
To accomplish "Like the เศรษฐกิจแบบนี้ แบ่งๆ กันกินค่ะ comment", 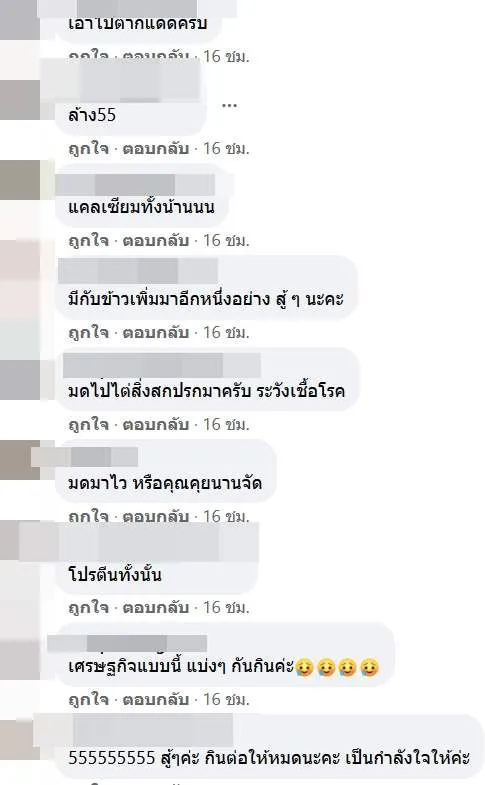I will tap(89, 699).
